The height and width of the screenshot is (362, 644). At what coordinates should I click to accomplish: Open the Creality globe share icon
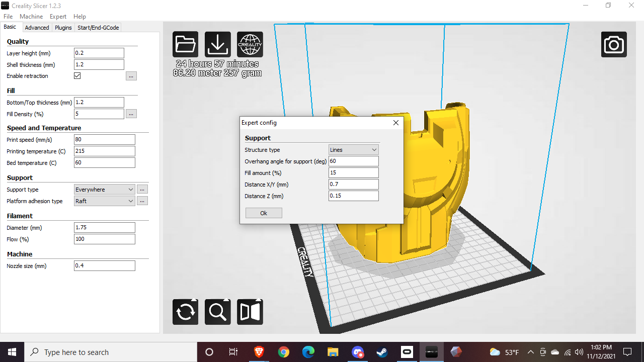pyautogui.click(x=250, y=44)
